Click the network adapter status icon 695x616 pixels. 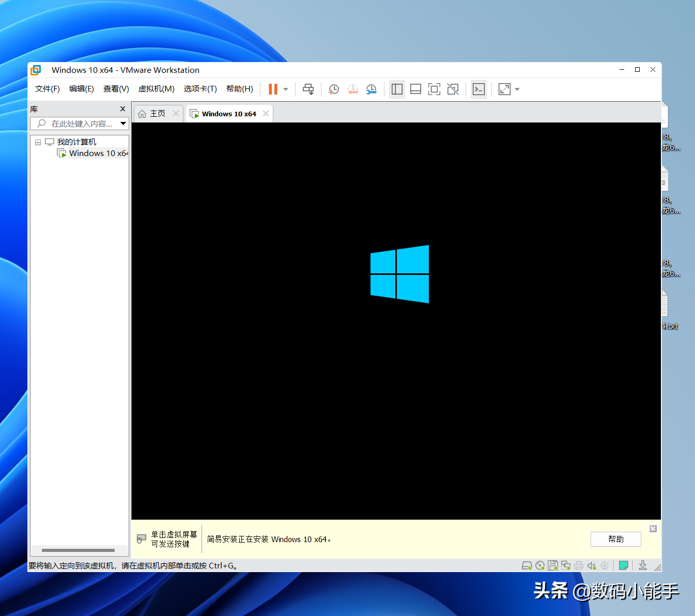566,565
